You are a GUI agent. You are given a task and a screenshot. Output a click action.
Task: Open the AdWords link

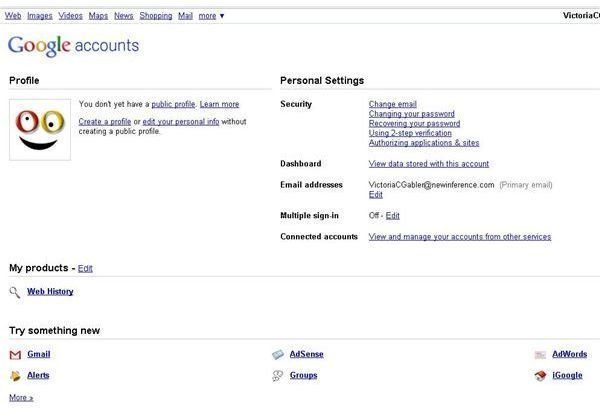coord(569,354)
